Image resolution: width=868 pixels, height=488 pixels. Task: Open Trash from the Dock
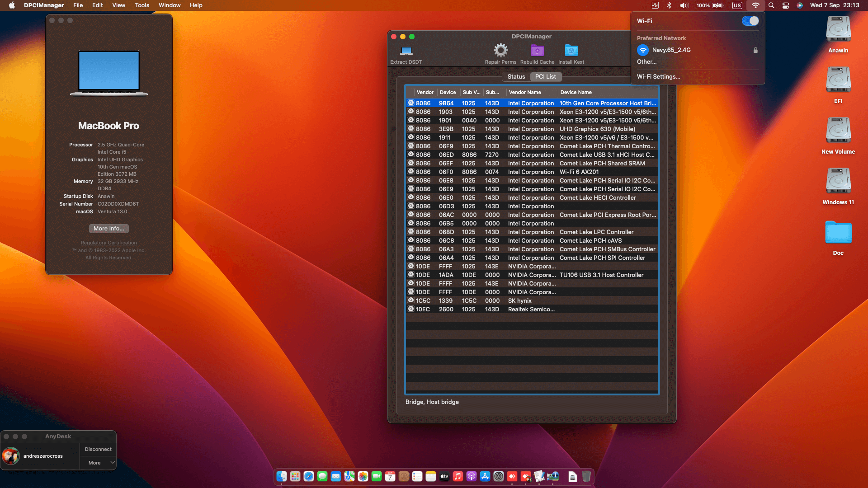point(586,476)
